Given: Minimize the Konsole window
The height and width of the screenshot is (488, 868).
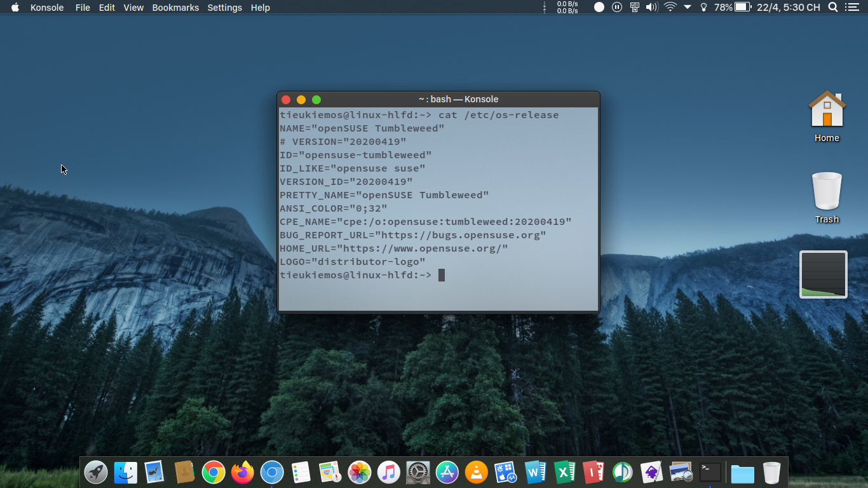Looking at the screenshot, I should click(301, 100).
